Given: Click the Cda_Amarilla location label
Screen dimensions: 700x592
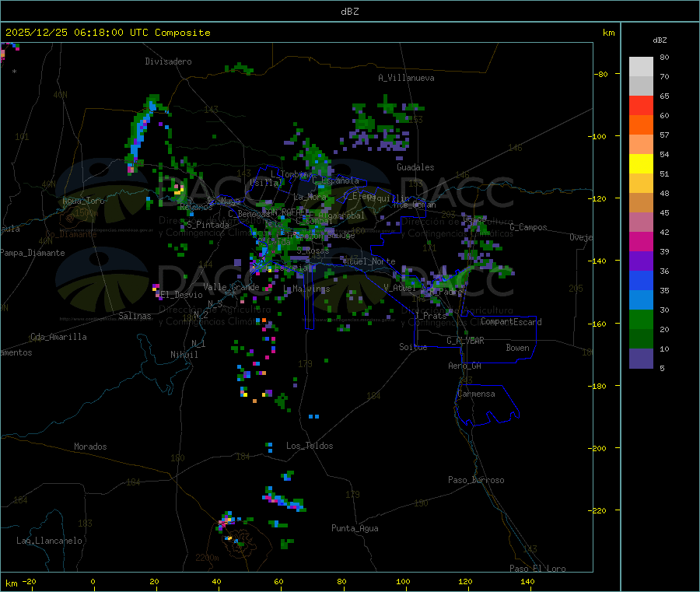Looking at the screenshot, I should [58, 337].
